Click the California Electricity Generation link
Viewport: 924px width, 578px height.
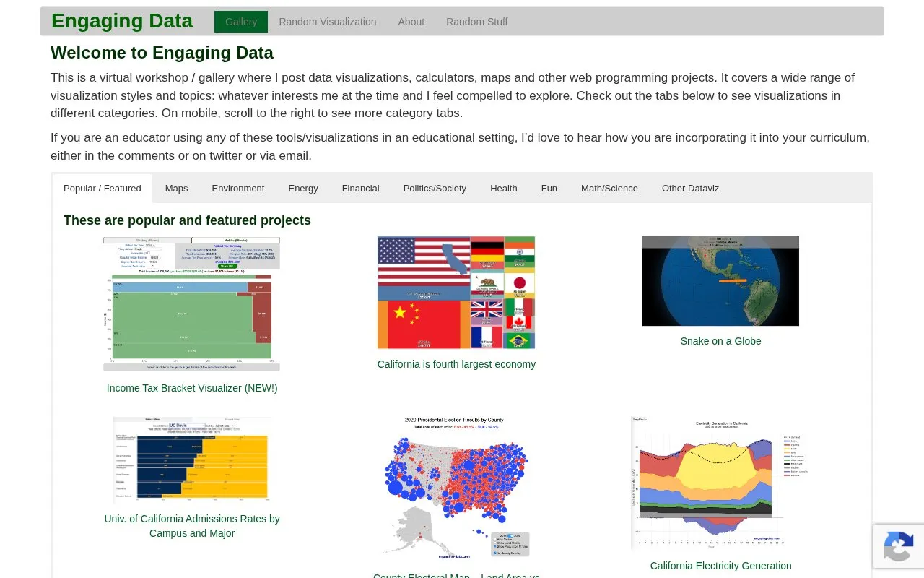(720, 566)
